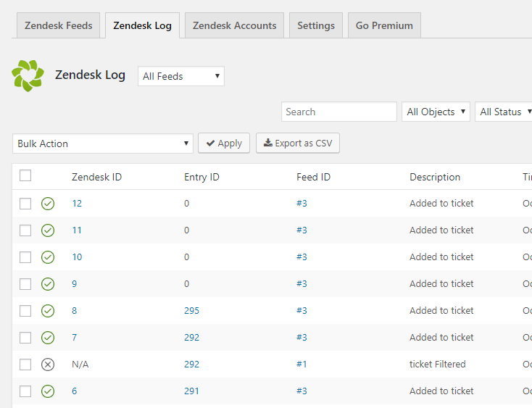The width and height of the screenshot is (532, 408).
Task: Click the N/A Zendesk ID cell
Action: [x=80, y=365]
